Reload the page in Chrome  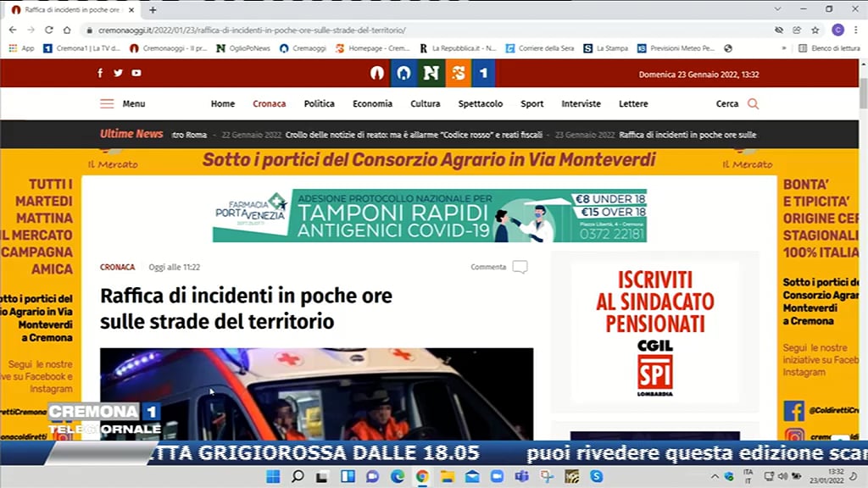click(49, 30)
